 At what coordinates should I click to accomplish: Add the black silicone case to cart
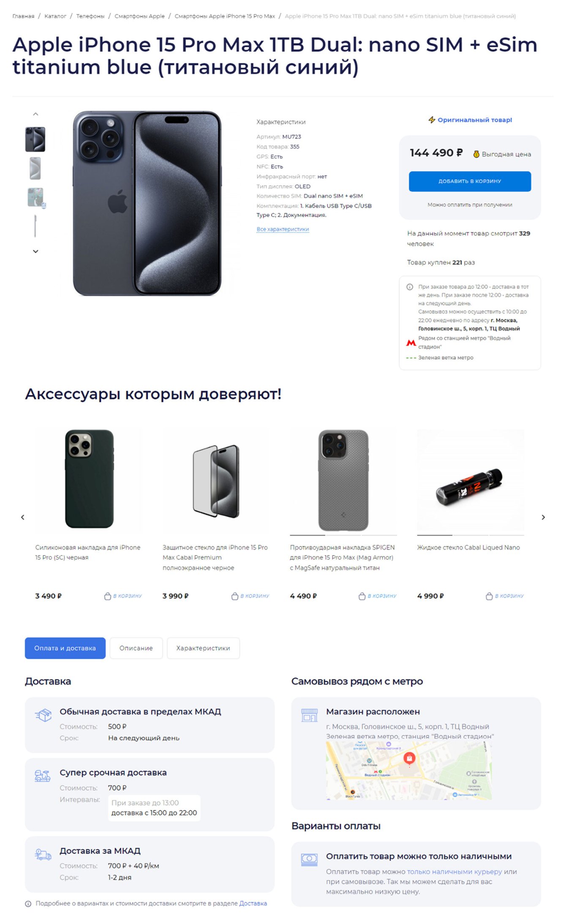[123, 596]
